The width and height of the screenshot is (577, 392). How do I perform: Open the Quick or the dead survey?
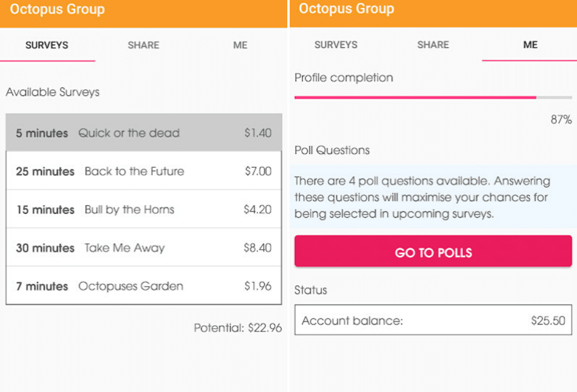(x=144, y=133)
